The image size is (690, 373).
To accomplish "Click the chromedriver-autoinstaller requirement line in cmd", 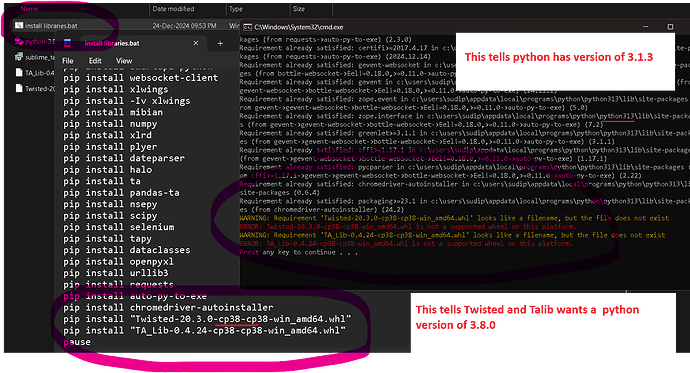I will click(x=465, y=184).
